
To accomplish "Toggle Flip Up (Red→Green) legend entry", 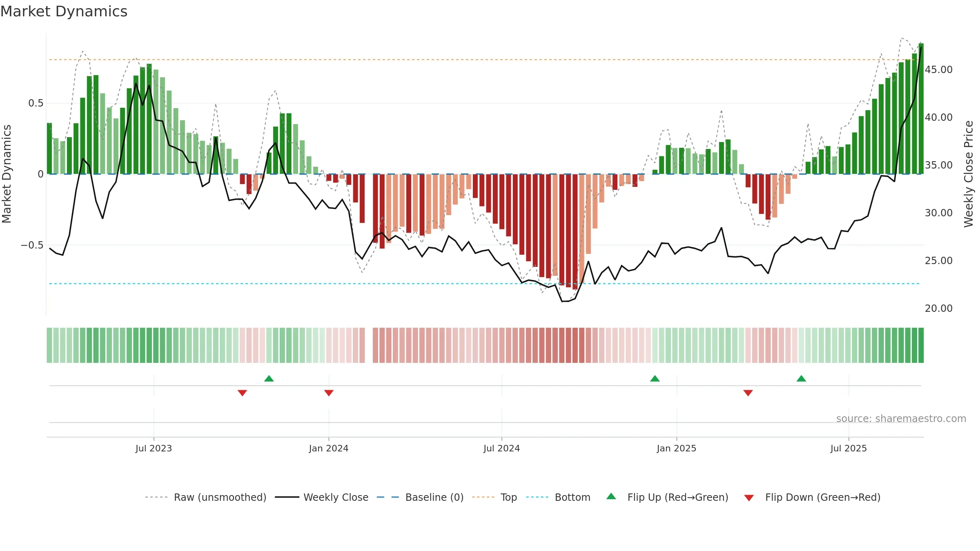I will pos(667,497).
